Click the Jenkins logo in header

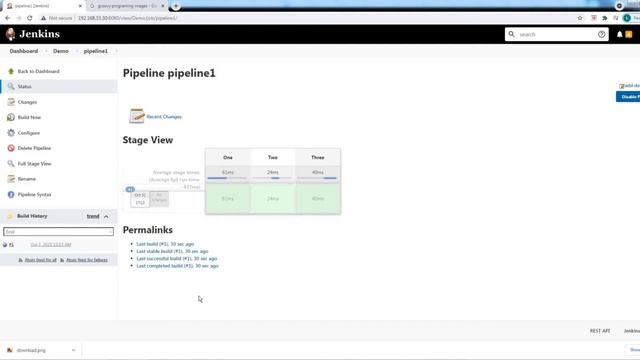(x=33, y=34)
